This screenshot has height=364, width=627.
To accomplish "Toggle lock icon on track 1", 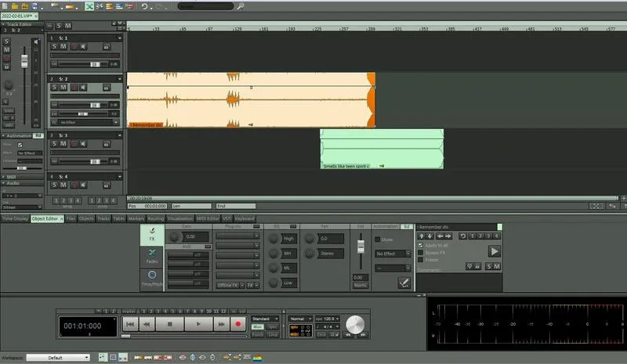I will (105, 46).
